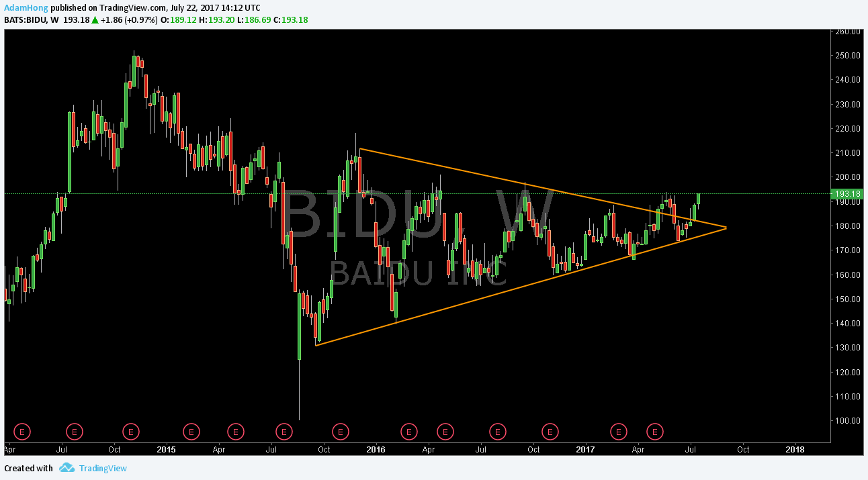Click the 150.00 price axis label
Viewport: 868px width, 480px height.
pyautogui.click(x=848, y=299)
